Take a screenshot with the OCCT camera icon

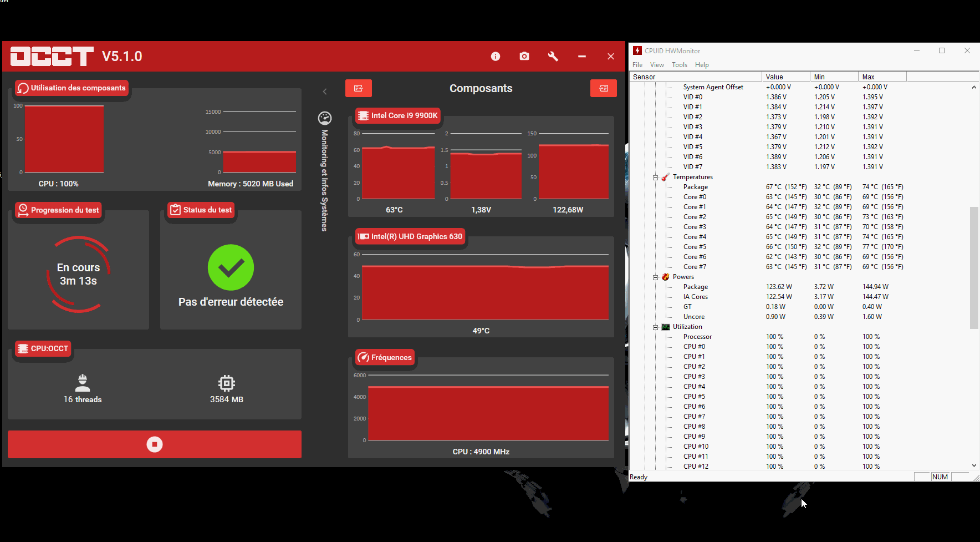[524, 56]
